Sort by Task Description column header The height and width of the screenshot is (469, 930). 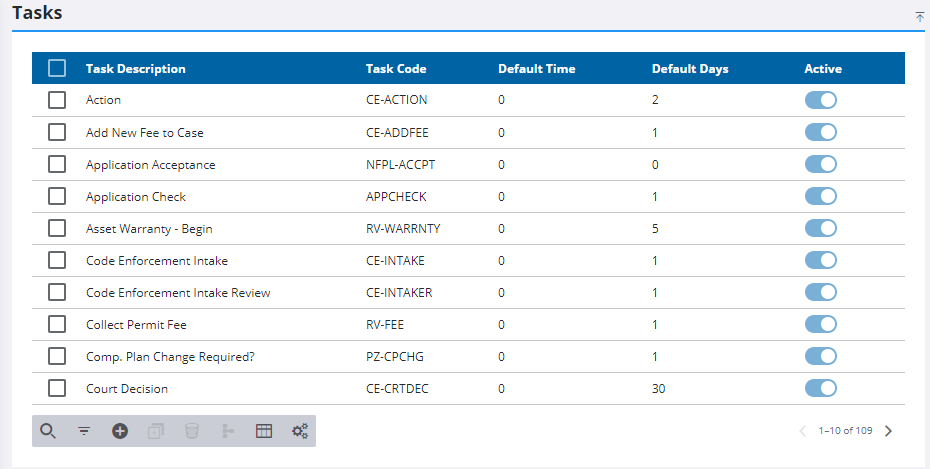136,69
